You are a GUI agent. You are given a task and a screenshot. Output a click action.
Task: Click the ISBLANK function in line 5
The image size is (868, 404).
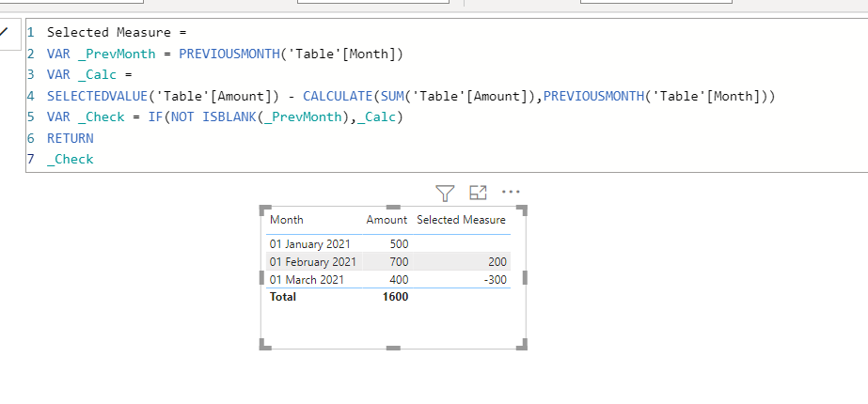[229, 117]
